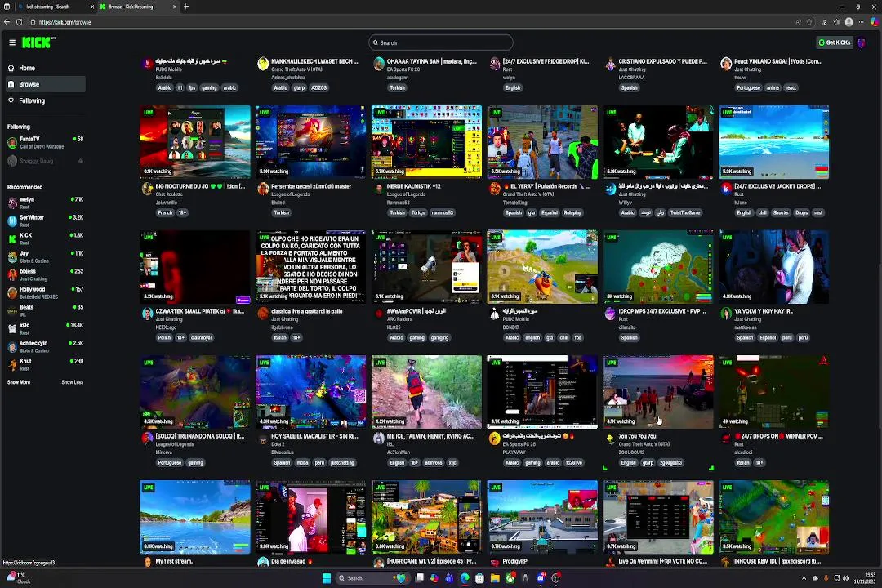
Task: Toggle the hamburger sidebar menu
Action: (11, 42)
